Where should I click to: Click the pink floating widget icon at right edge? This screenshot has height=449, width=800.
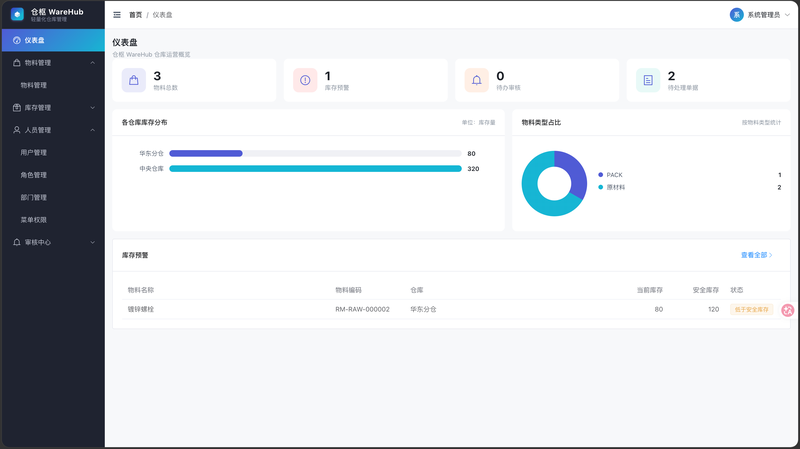(x=788, y=310)
